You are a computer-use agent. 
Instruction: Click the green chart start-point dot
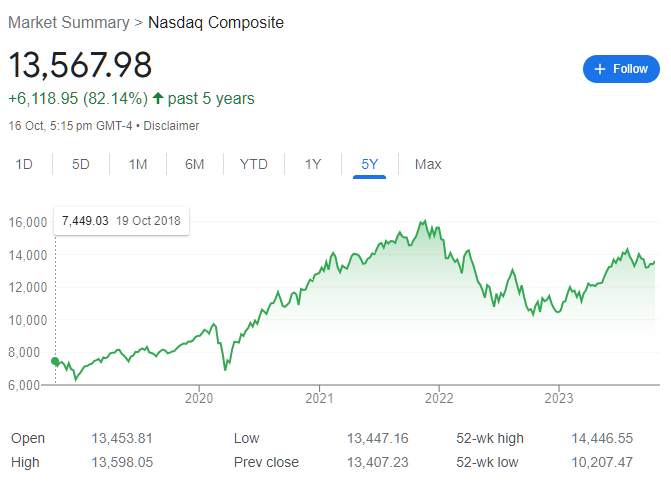[x=54, y=361]
